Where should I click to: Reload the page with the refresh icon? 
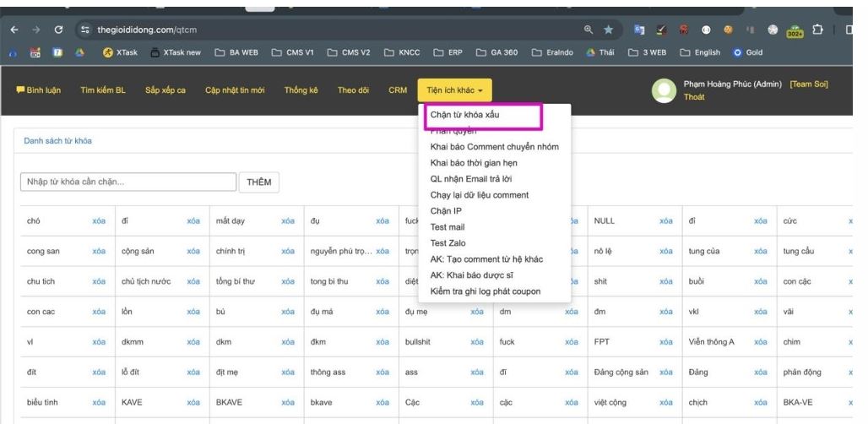point(57,30)
